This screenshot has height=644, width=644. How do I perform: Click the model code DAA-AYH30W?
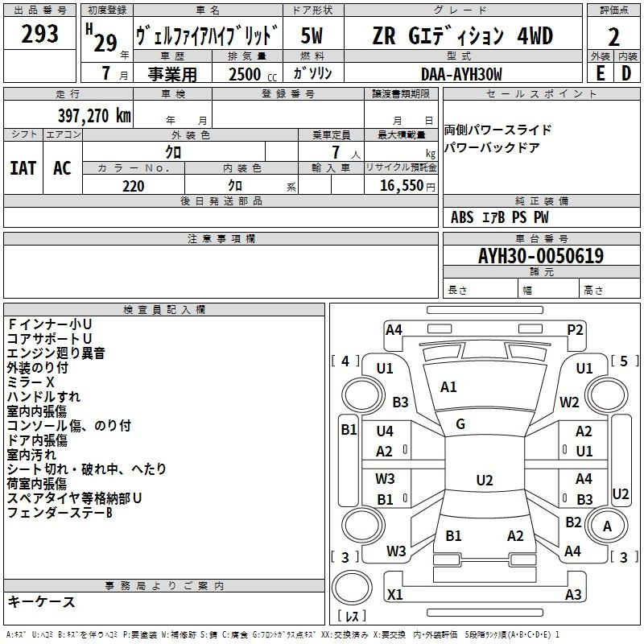point(461,74)
